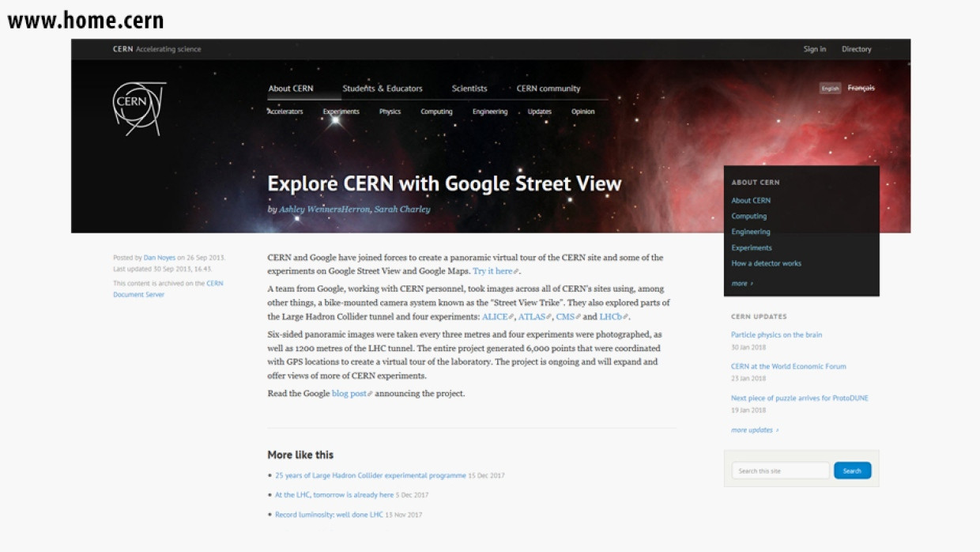Open the ATLAS experiment link

click(x=533, y=316)
